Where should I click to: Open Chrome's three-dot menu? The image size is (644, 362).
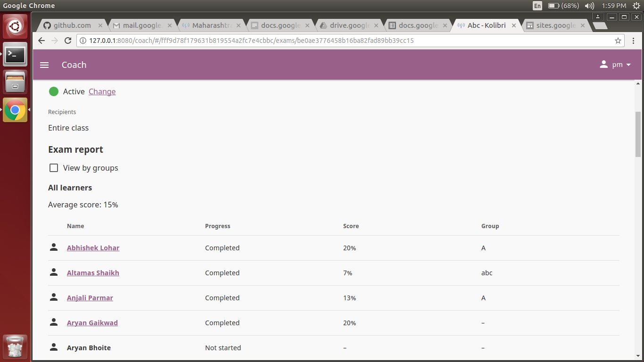click(634, 41)
